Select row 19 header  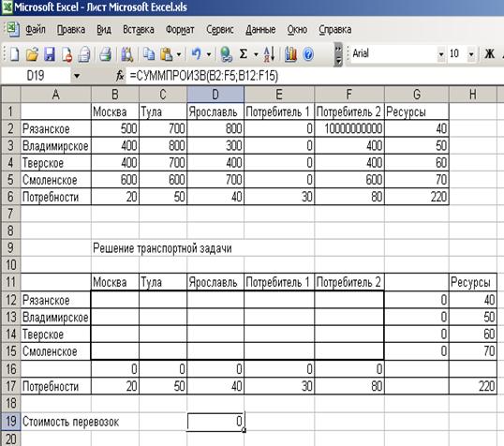10,421
